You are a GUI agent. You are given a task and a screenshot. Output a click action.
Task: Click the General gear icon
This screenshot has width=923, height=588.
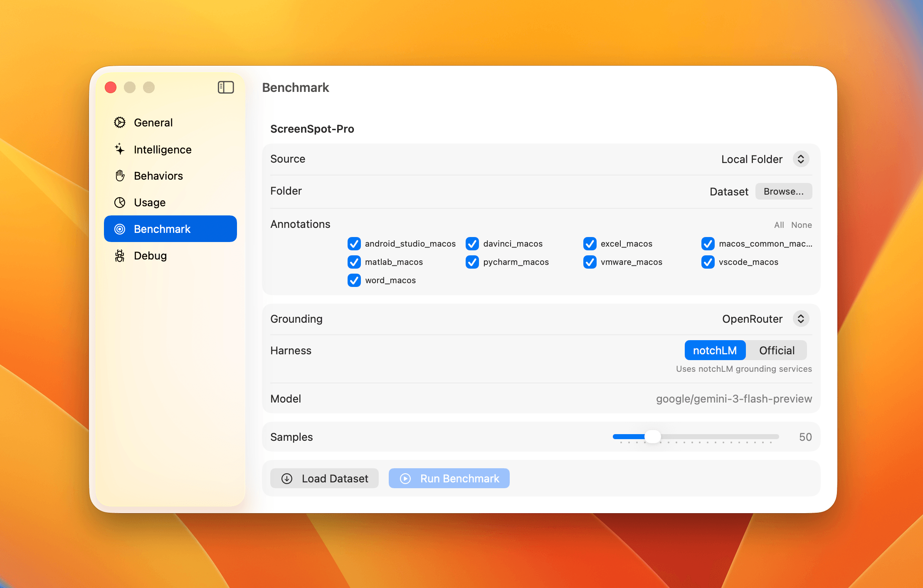click(120, 123)
